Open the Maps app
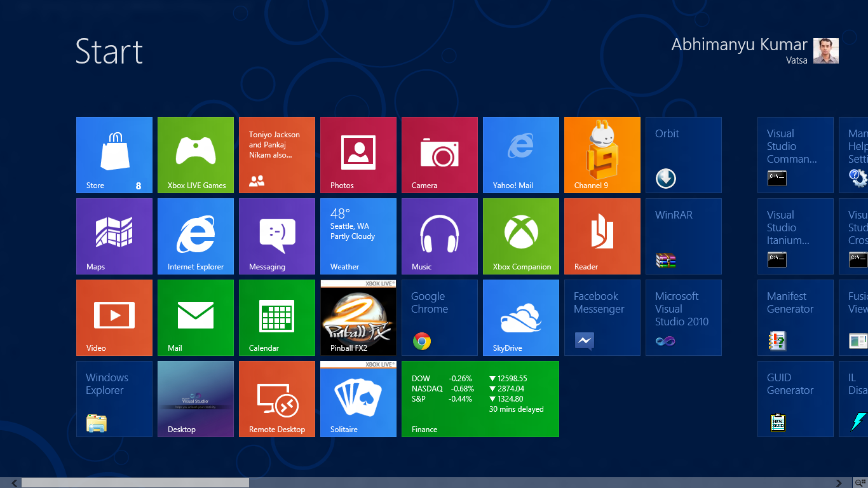 (114, 236)
